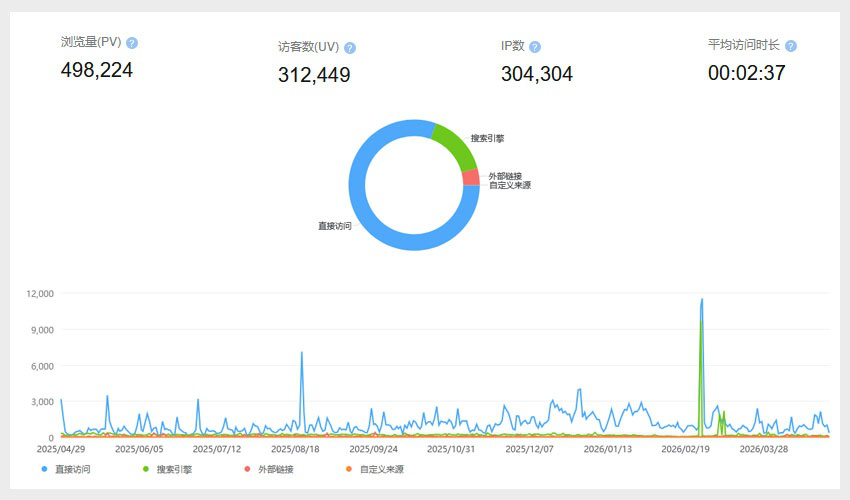Viewport: 850px width, 500px height.
Task: Click the help icon beside 访客数(UV)
Action: pos(350,48)
